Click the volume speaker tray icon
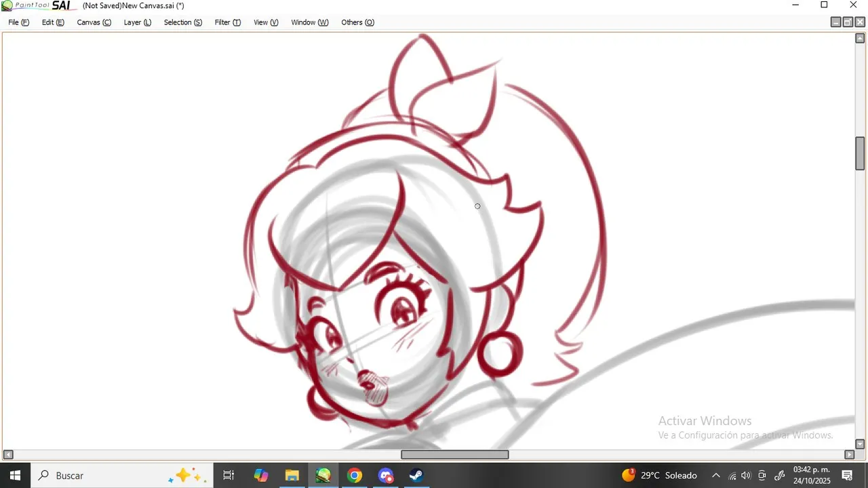This screenshot has width=868, height=488. pos(747,475)
